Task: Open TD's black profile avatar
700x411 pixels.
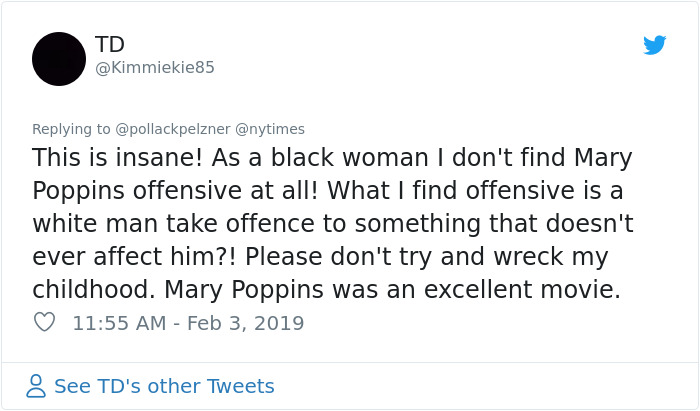Action: pyautogui.click(x=59, y=58)
